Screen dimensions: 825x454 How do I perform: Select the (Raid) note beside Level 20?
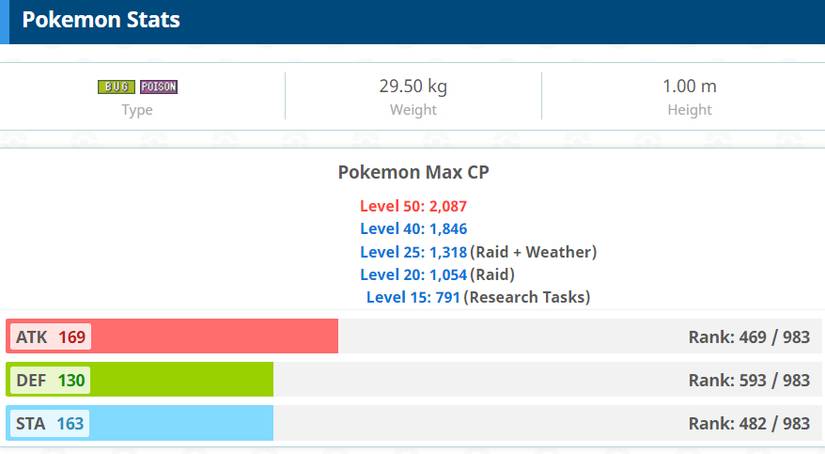point(492,275)
